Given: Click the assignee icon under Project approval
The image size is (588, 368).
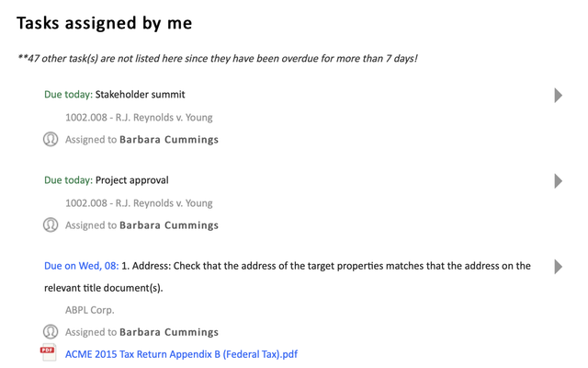Looking at the screenshot, I should tap(51, 225).
